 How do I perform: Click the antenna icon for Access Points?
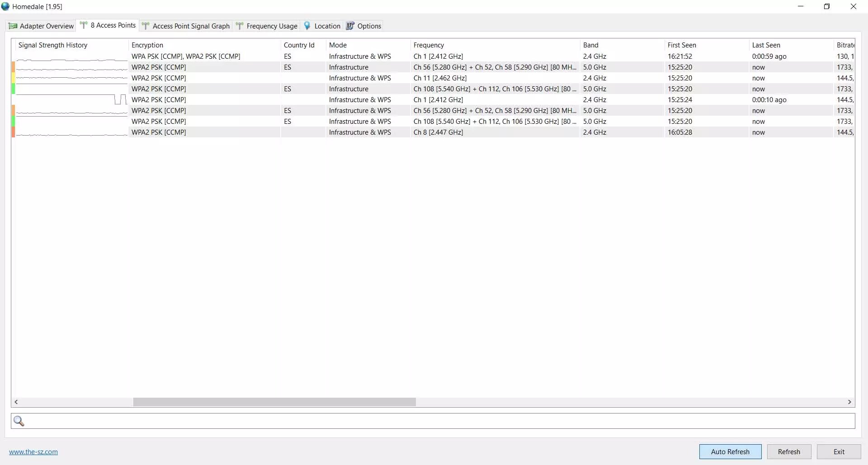84,25
